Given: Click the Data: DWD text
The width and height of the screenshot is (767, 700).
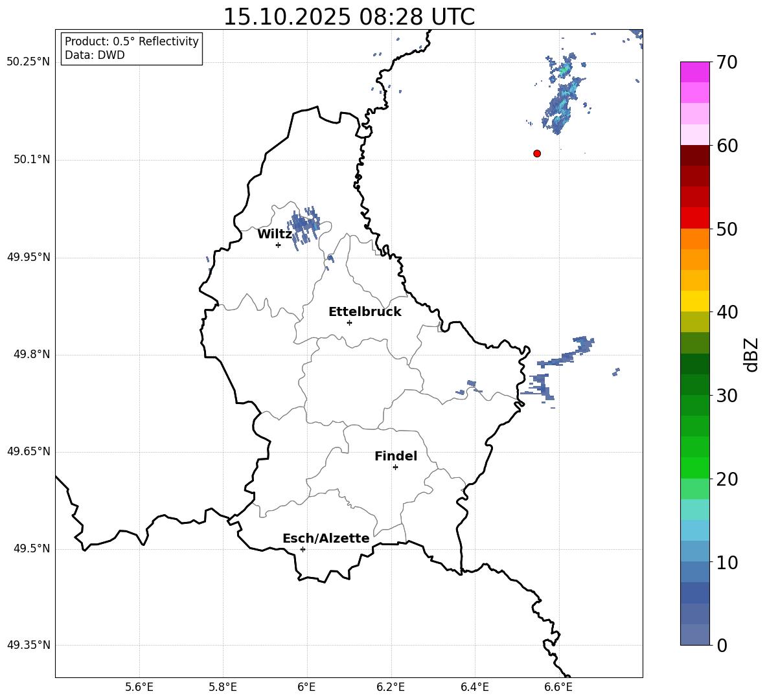Looking at the screenshot, I should click(x=95, y=55).
